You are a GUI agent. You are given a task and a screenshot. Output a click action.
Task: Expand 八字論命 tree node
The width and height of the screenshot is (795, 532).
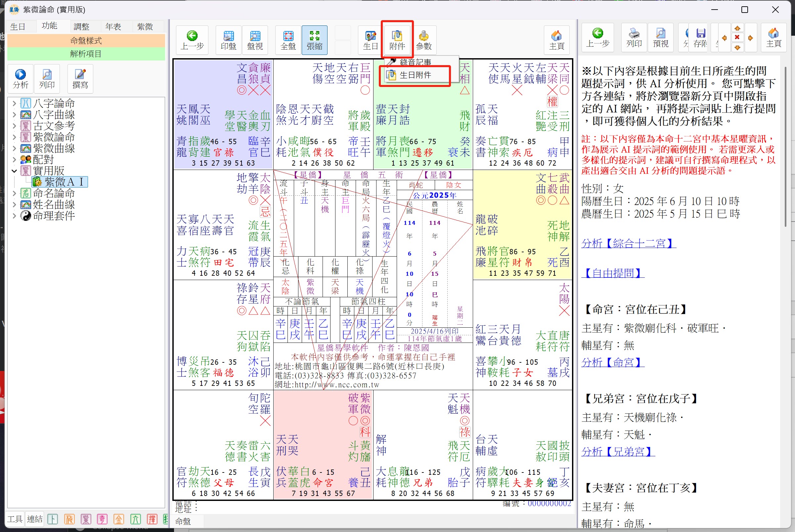tap(14, 103)
